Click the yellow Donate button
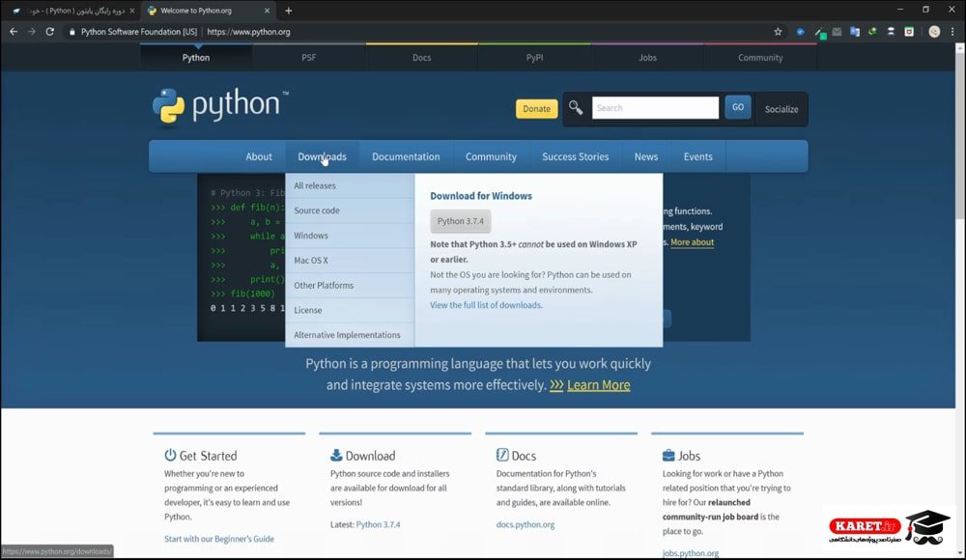The image size is (966, 560). [x=536, y=108]
